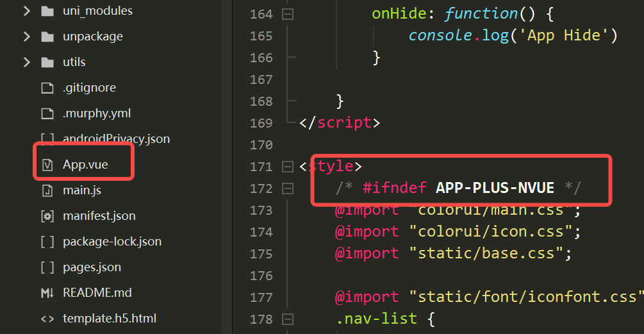Collapse the code fold at line 164
Viewport: 644px width, 334px height.
pyautogui.click(x=288, y=14)
